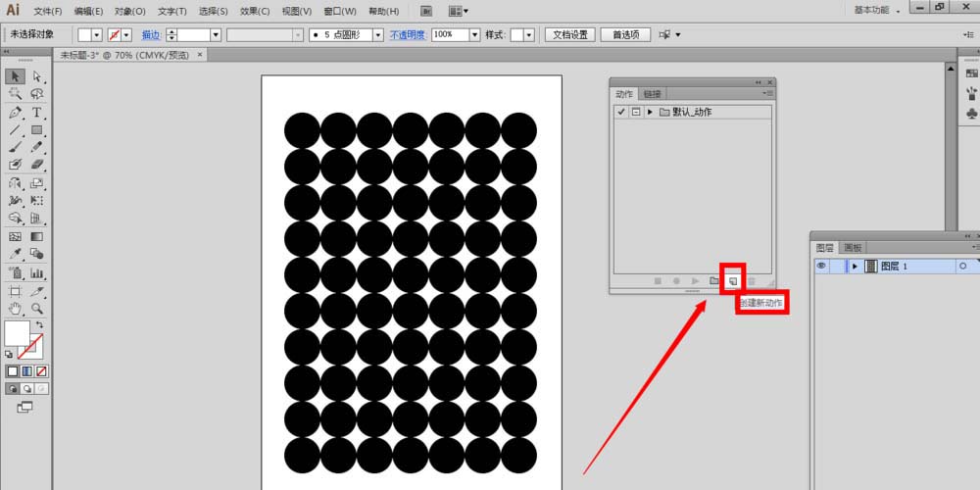This screenshot has height=490, width=980.
Task: Open the 文件(F) menu
Action: (x=47, y=11)
